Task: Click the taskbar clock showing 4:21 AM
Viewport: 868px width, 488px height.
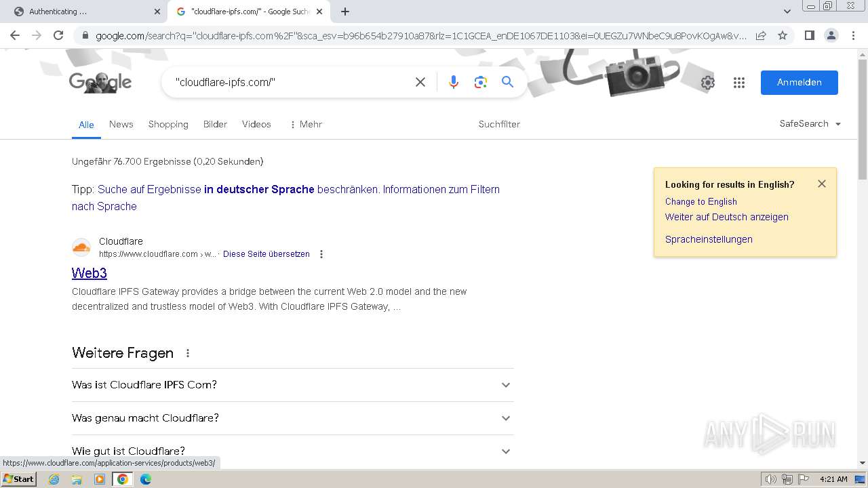Action: pyautogui.click(x=833, y=479)
